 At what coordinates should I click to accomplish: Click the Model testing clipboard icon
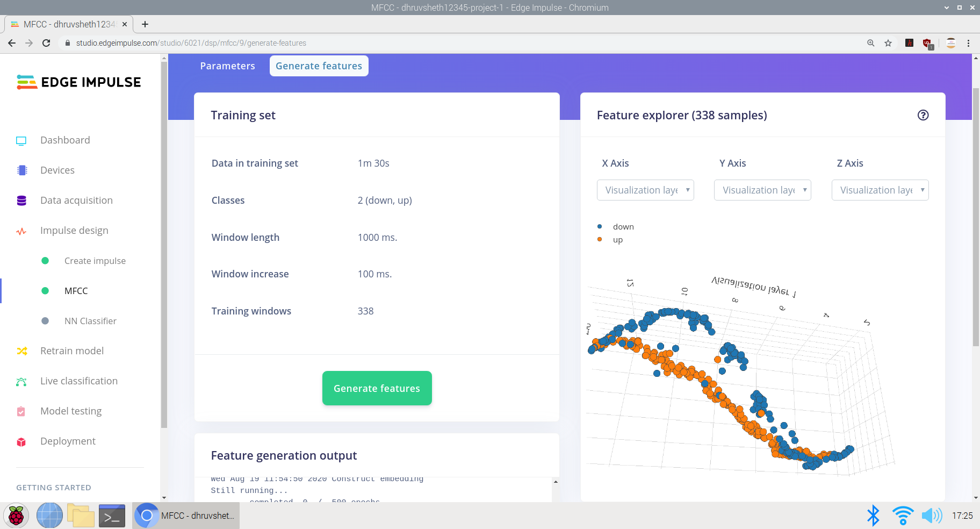tap(21, 411)
